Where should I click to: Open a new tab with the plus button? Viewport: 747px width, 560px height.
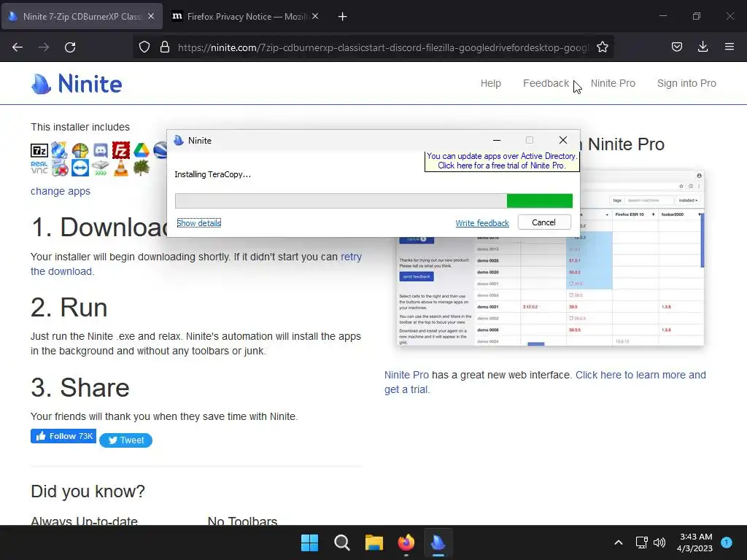342,17
